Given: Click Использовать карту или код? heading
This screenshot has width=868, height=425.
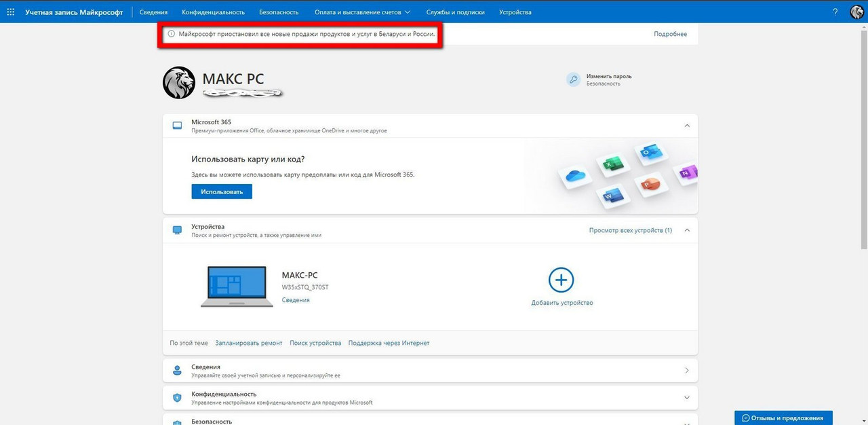Looking at the screenshot, I should pos(248,159).
